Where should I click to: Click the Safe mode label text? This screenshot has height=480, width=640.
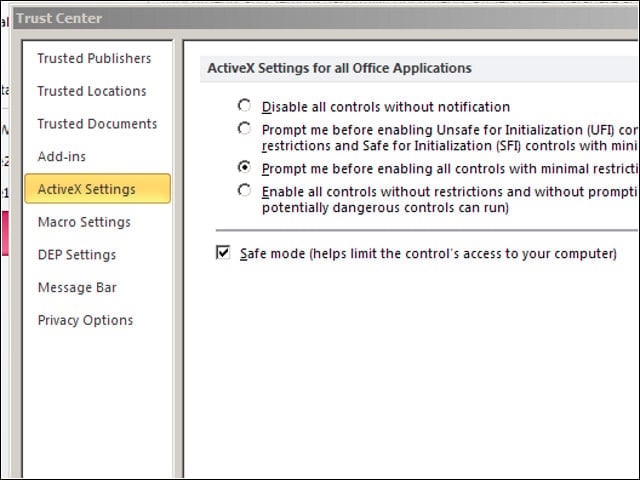428,254
